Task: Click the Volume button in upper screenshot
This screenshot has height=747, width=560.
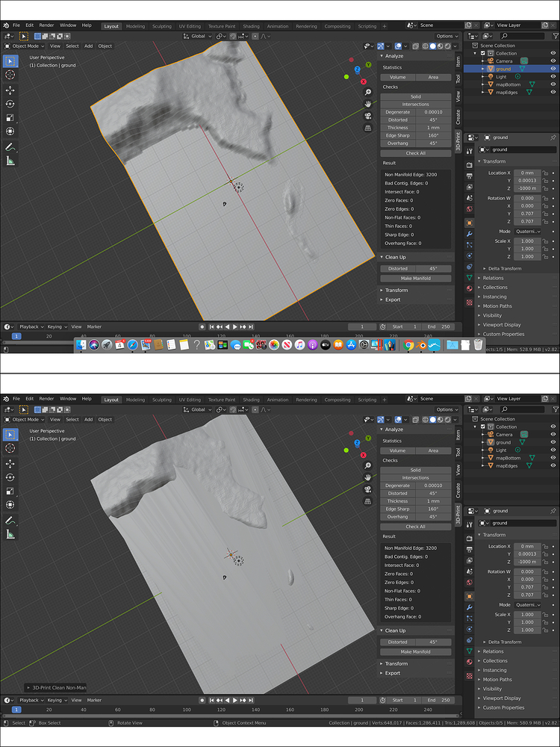Action: (398, 77)
